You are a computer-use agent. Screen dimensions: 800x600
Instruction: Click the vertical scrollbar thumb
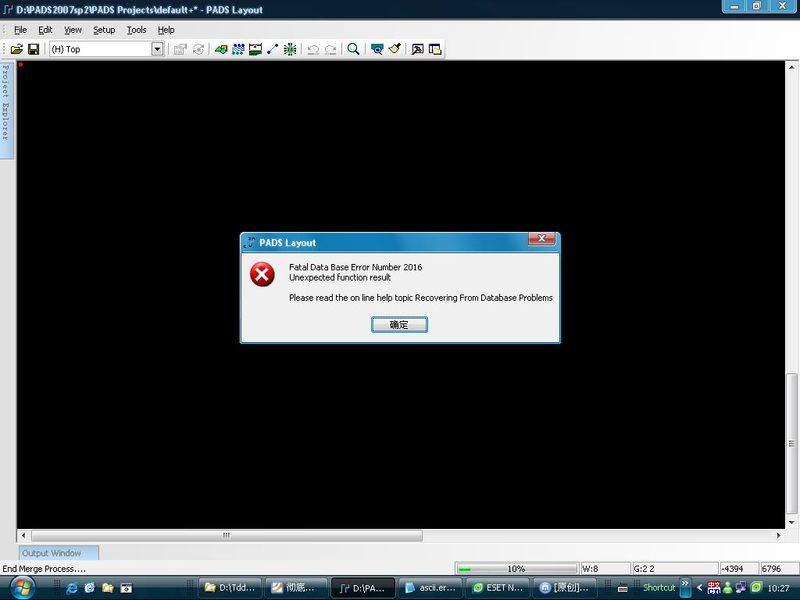pyautogui.click(x=791, y=444)
